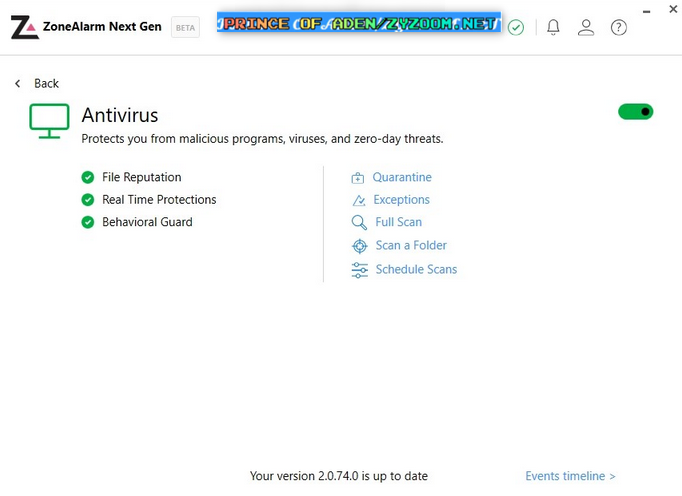Click the green check beside File Reputation

click(x=88, y=177)
